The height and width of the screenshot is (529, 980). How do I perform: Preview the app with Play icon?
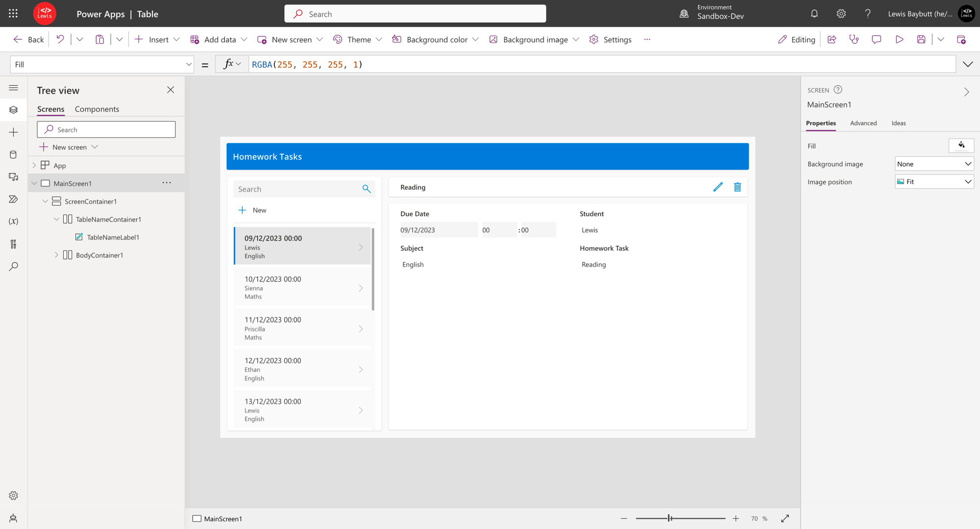[x=899, y=39]
